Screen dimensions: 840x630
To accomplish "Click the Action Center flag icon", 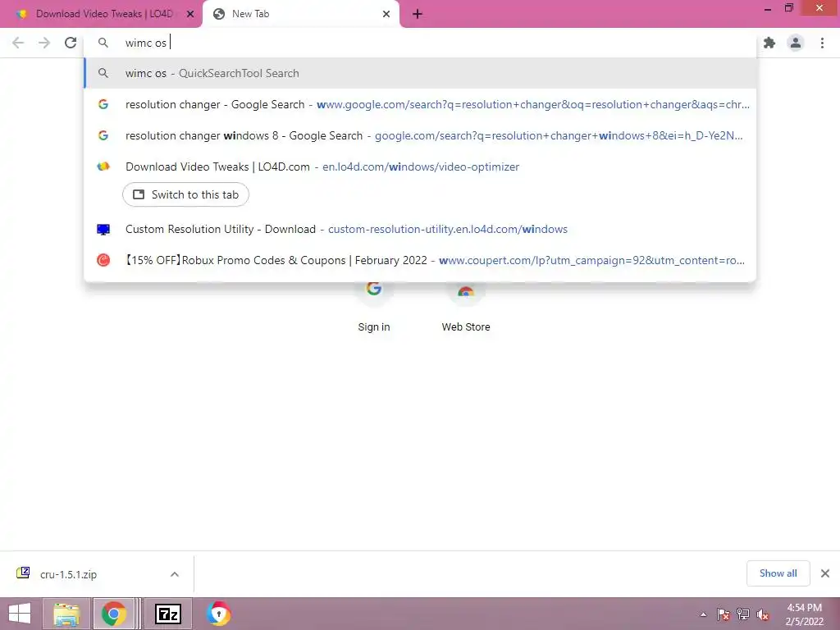I will (x=723, y=614).
